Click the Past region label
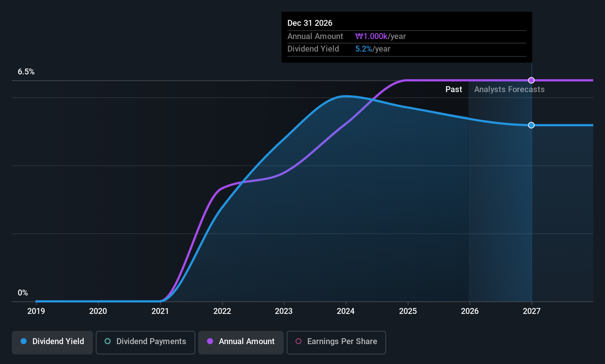The width and height of the screenshot is (605, 364). pyautogui.click(x=454, y=90)
